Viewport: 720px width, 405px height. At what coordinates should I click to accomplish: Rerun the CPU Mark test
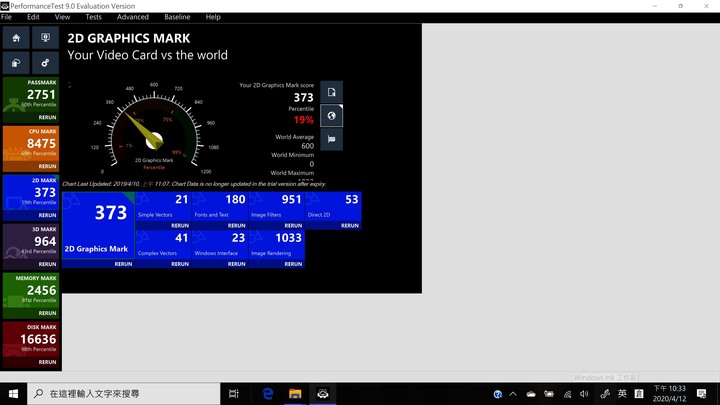point(47,166)
